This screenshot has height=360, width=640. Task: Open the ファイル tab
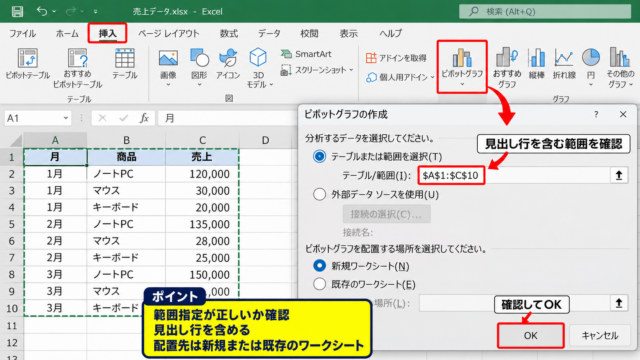pyautogui.click(x=22, y=33)
